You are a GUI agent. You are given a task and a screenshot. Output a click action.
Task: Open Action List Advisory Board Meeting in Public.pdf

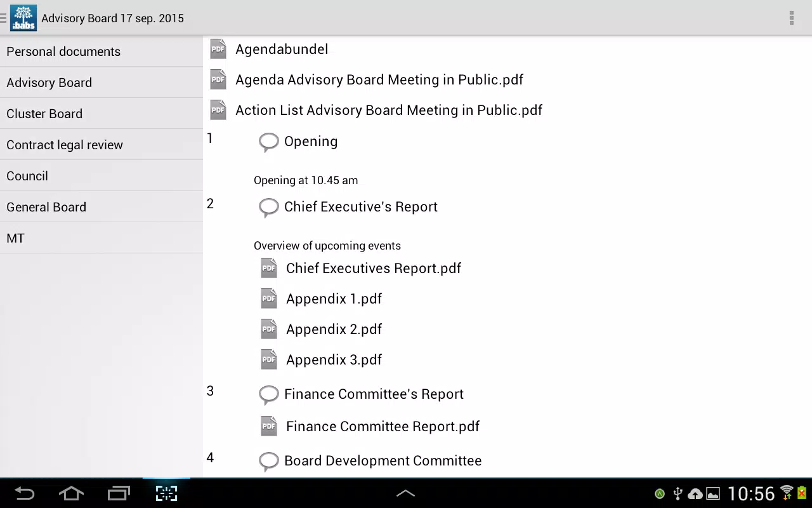click(x=389, y=110)
